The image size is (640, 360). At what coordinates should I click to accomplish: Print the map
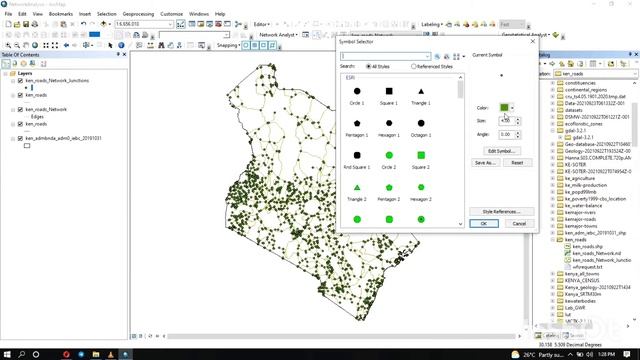coord(35,24)
